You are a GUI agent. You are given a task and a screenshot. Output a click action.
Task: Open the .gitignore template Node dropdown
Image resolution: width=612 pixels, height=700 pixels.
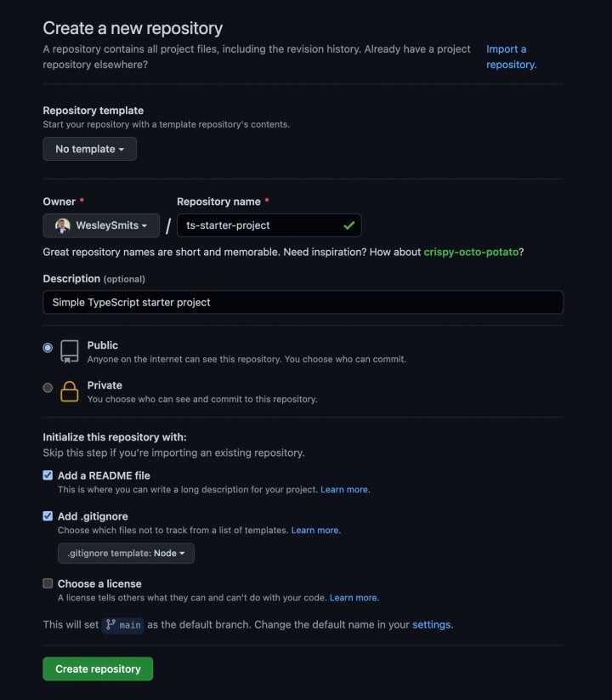coord(125,553)
